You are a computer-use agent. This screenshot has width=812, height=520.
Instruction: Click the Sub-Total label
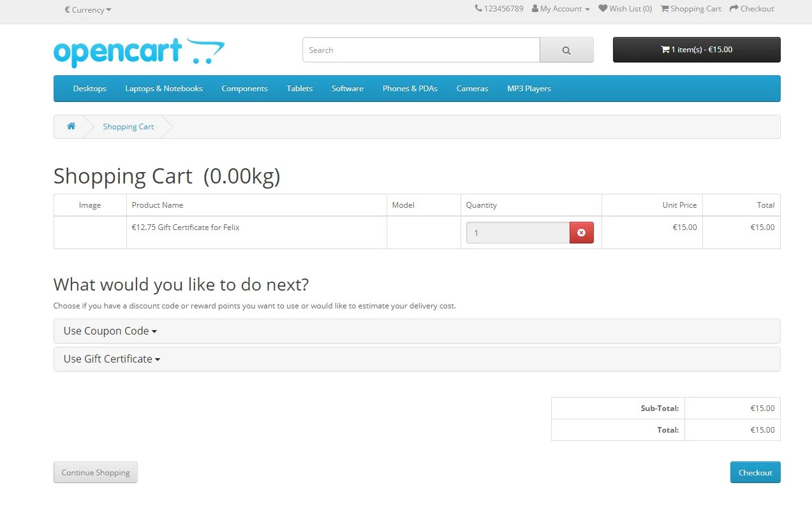click(x=660, y=408)
